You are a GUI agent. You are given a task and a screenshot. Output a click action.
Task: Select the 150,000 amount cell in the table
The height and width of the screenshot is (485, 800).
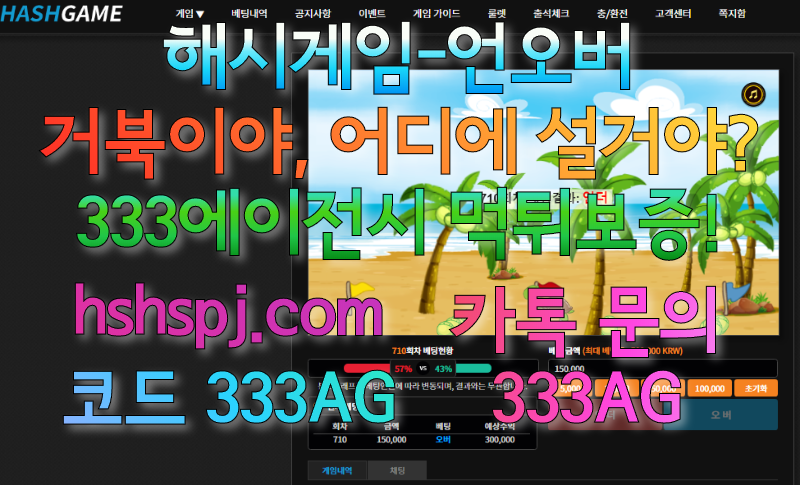391,440
